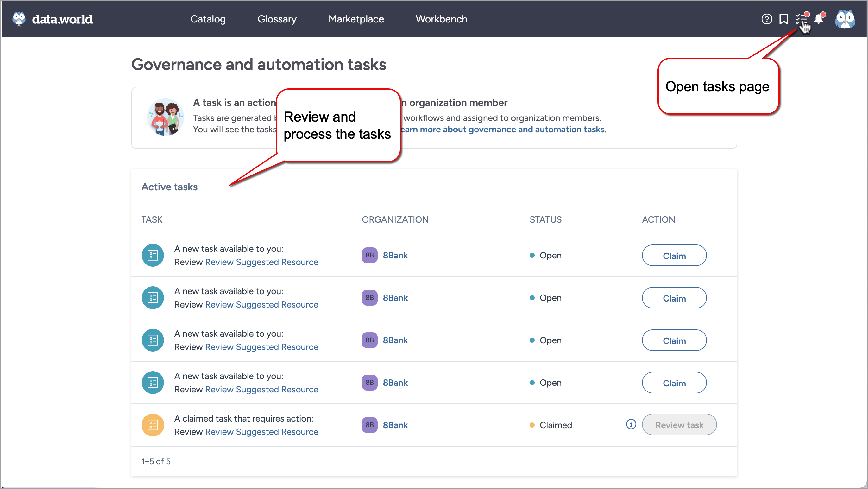The height and width of the screenshot is (489, 868).
Task: Click the 8Bank organization icon on first row
Action: 369,255
